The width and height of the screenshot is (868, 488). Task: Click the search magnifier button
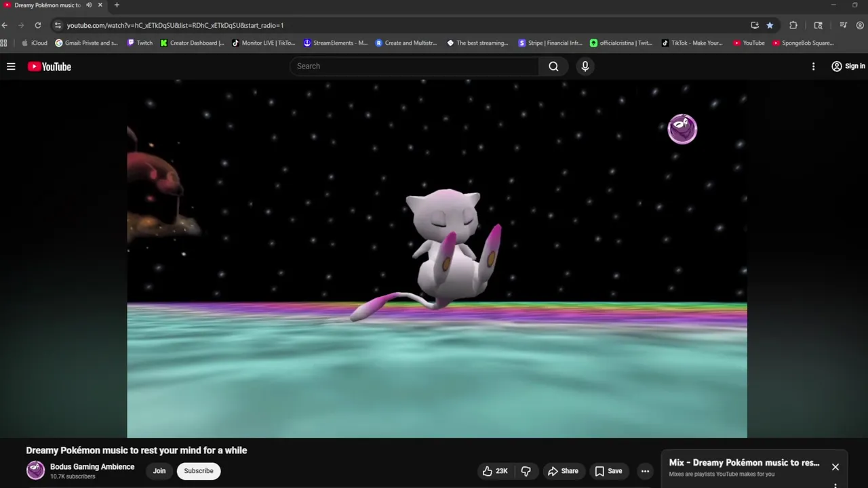coord(553,66)
